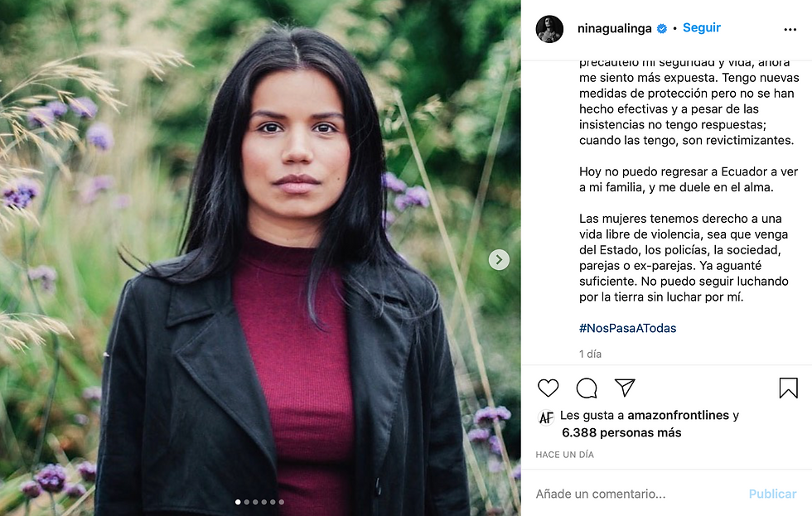Open the ninagualinga username link
Viewport: 812px width, 516px height.
coord(614,29)
